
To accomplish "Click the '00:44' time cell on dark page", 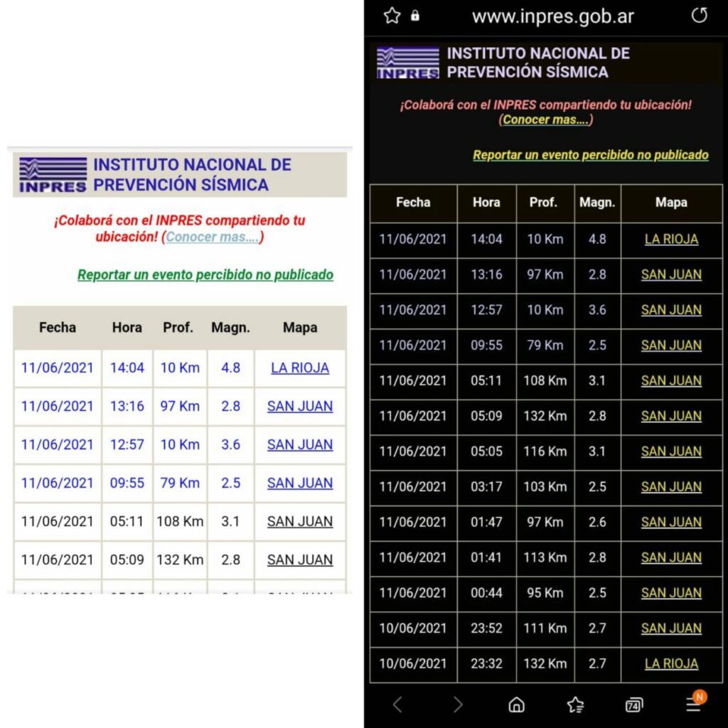I will pos(486,593).
